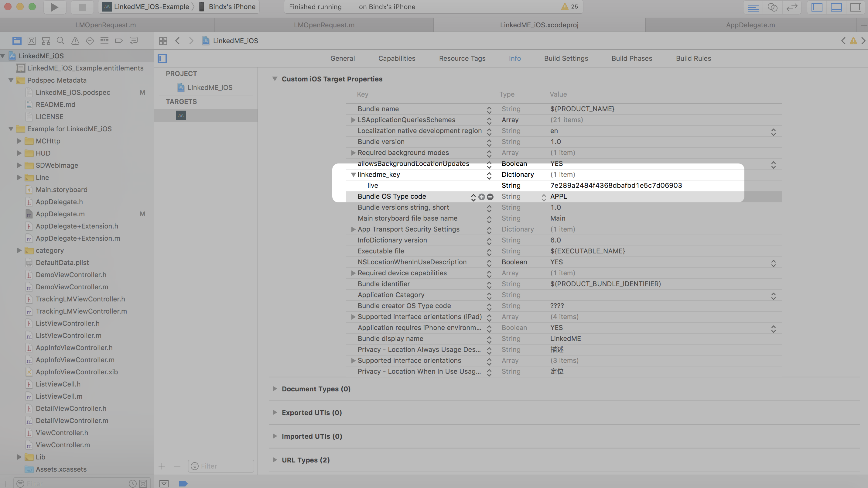The width and height of the screenshot is (868, 488).
Task: Show only recent files filter in navigator
Action: pos(132,484)
